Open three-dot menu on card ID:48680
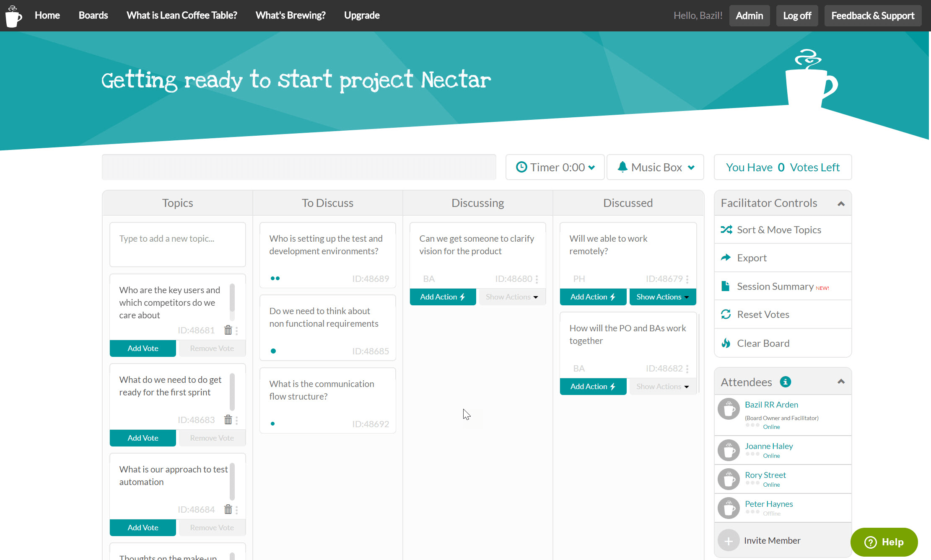Viewport: 931px width, 560px height. click(537, 279)
